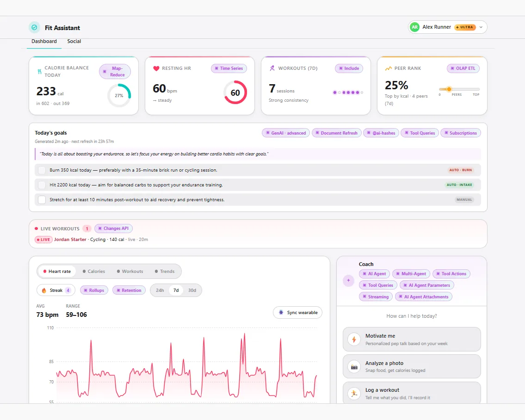525x420 pixels.
Task: Click the Changes API tag
Action: tap(113, 229)
